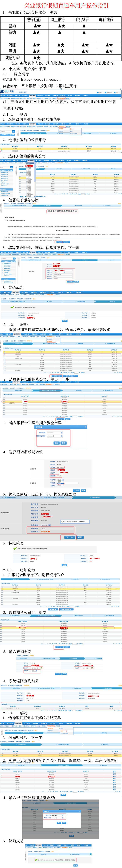This screenshot has width=122, height=868.
Task: Click the heading 2.1.2. 转账
Action: click(x=15, y=325)
